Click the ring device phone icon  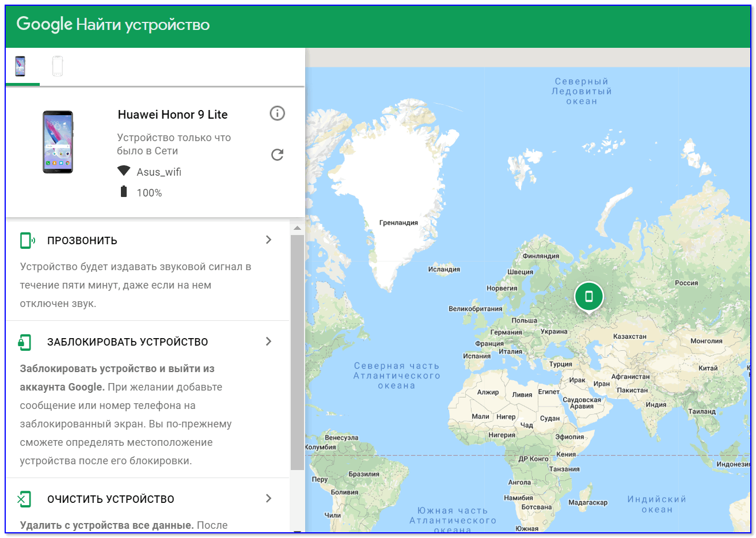[26, 240]
